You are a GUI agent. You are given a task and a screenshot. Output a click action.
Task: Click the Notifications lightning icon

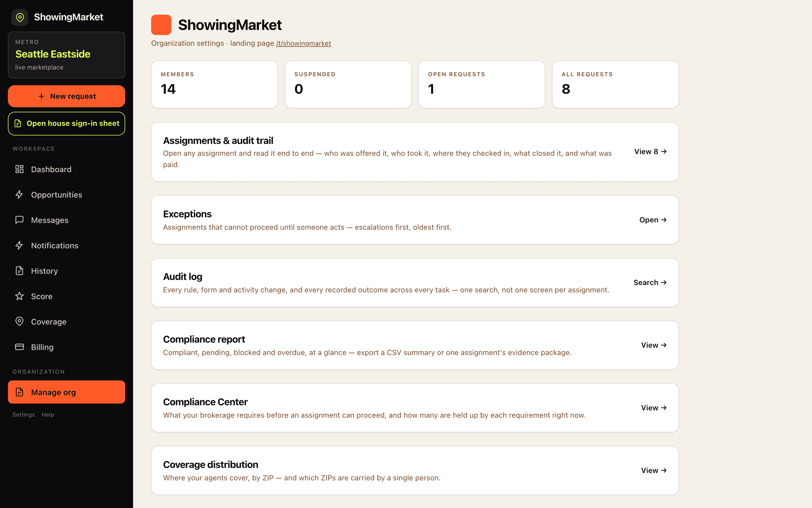(x=19, y=245)
